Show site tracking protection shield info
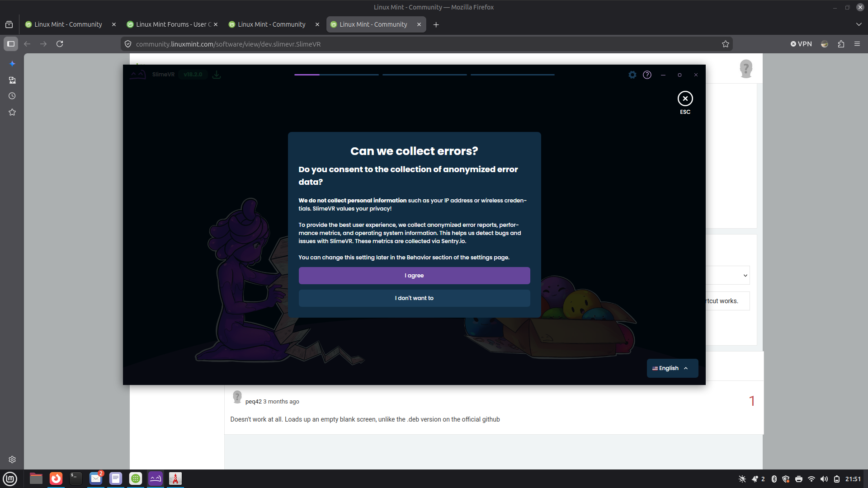Screen dimensions: 868x488 128,44
